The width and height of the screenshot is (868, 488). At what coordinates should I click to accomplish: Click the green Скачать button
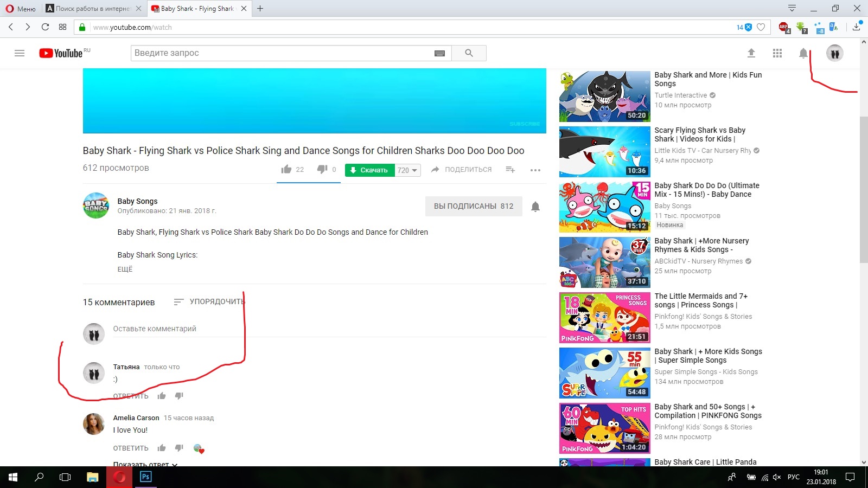click(x=370, y=170)
